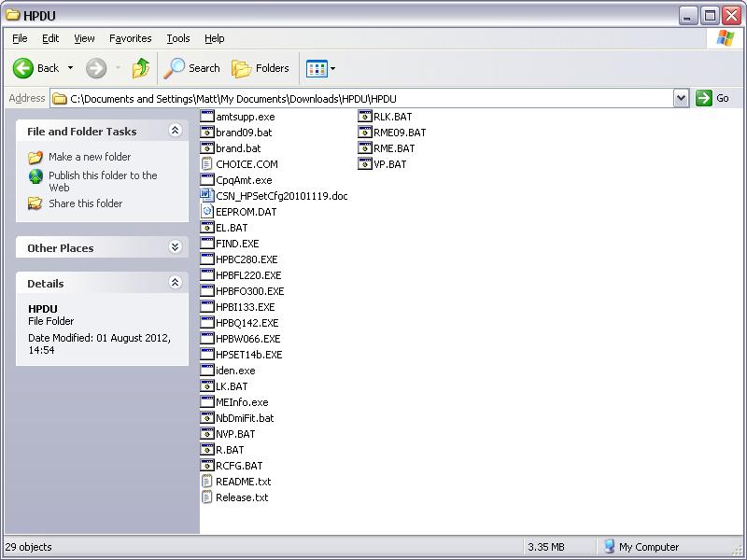Select the CHOICE.COM file icon
The image size is (747, 560).
tap(206, 164)
